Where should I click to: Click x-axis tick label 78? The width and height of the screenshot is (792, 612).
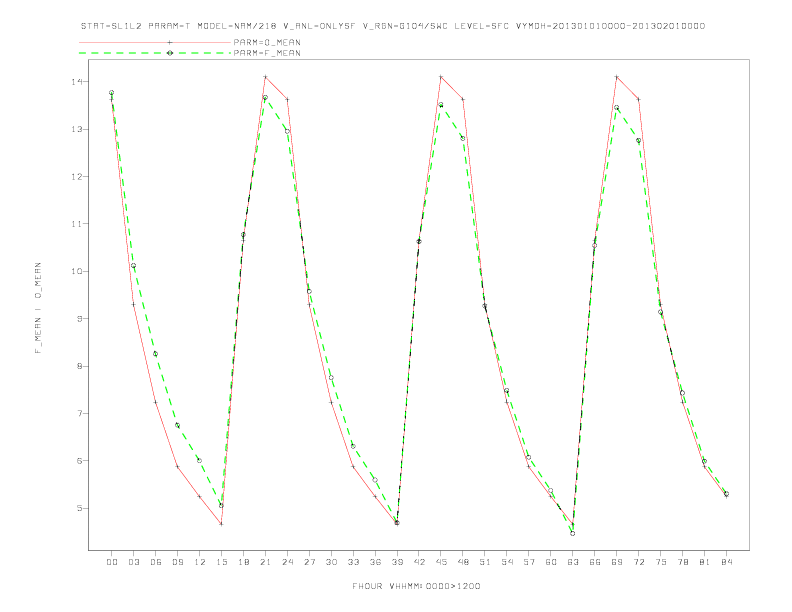[x=682, y=562]
